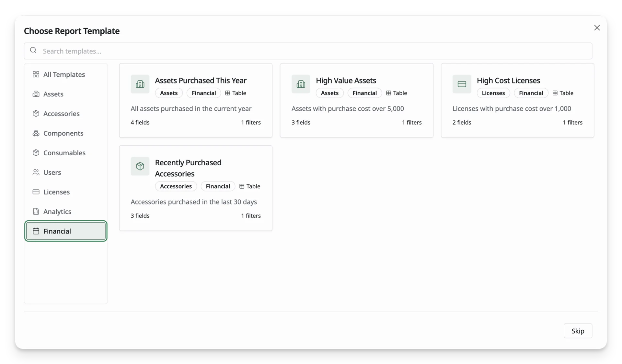Click Accessories tag on Recently Purchased Accessories
Image resolution: width=622 pixels, height=364 pixels.
click(176, 186)
